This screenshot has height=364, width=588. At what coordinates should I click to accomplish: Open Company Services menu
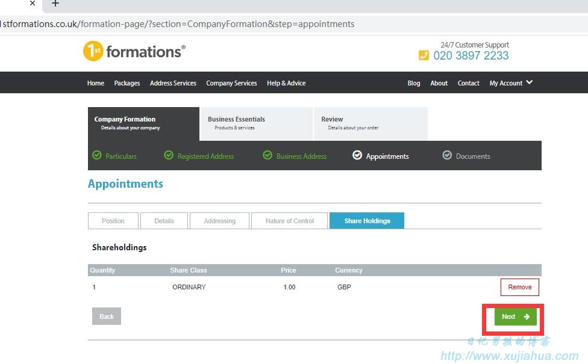click(231, 83)
